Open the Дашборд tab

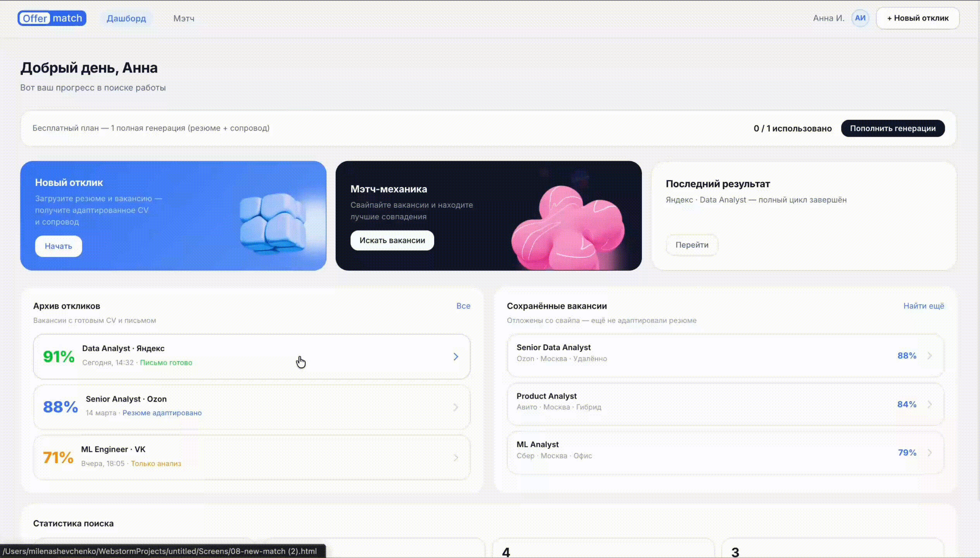(126, 18)
